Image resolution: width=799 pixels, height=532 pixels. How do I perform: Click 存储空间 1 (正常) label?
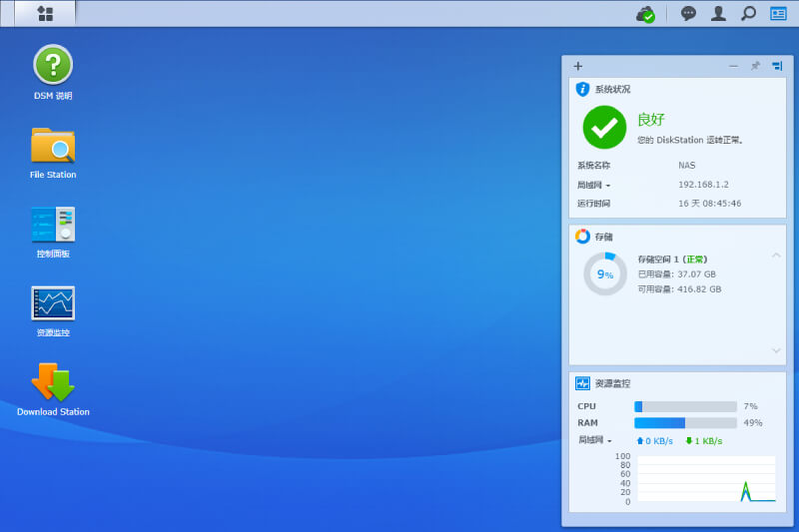click(x=672, y=260)
